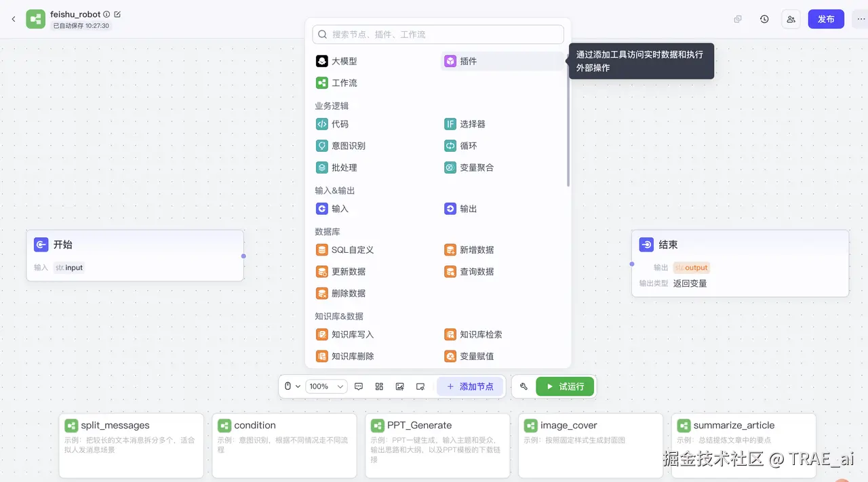Select the 新增数据 node icon
Screen dimensions: 868x482
click(450, 249)
